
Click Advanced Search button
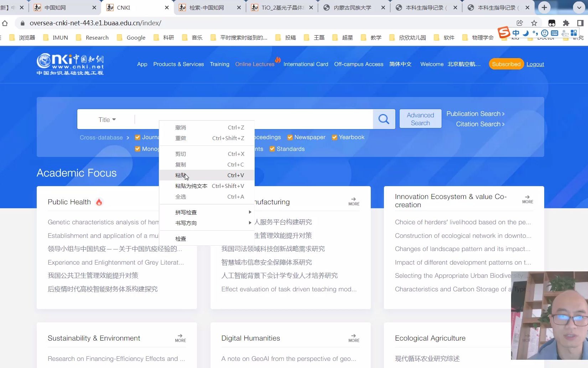pyautogui.click(x=420, y=119)
